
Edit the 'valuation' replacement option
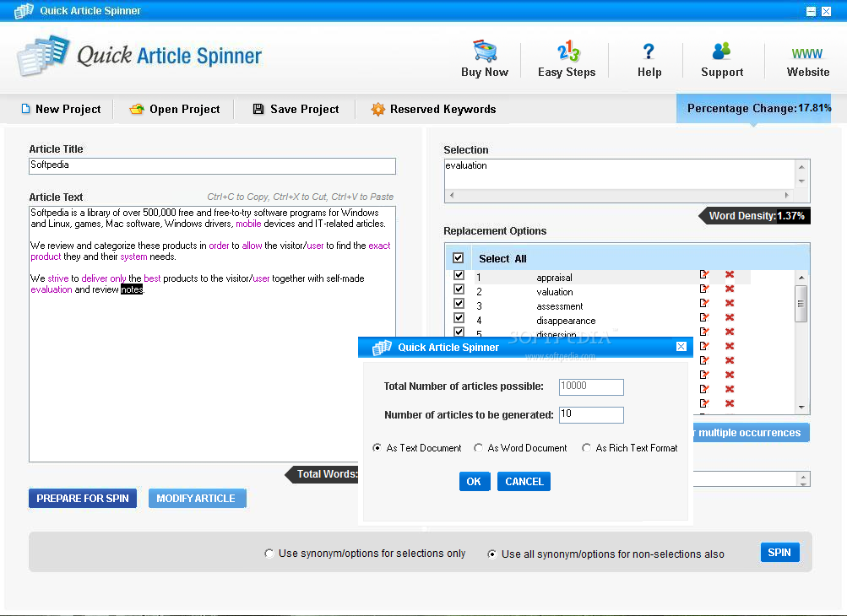click(703, 289)
